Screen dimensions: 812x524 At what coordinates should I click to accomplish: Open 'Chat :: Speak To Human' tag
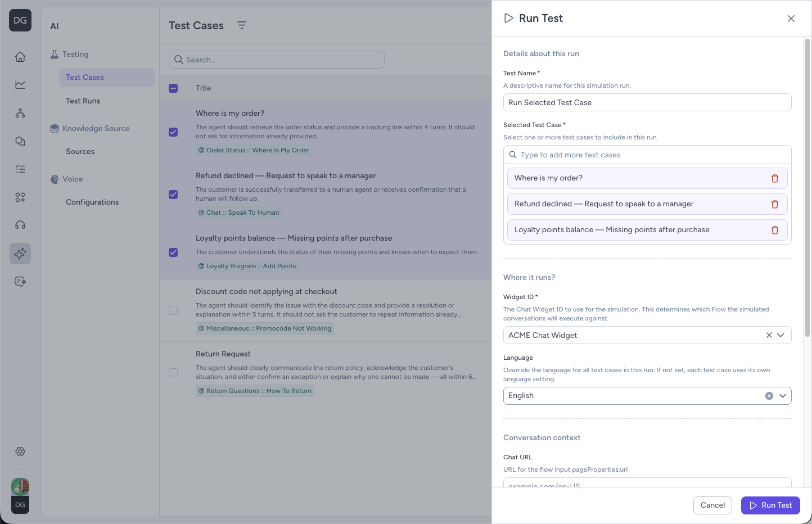pos(239,213)
